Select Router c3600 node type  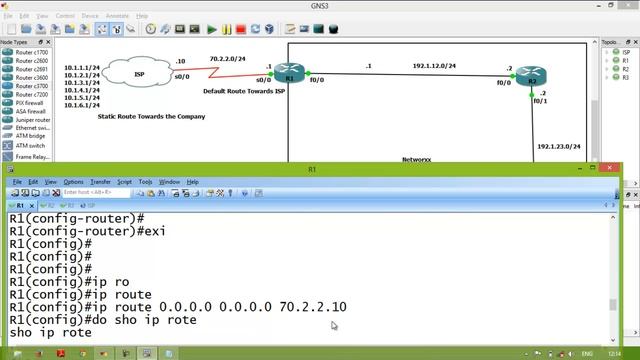pyautogui.click(x=26, y=78)
